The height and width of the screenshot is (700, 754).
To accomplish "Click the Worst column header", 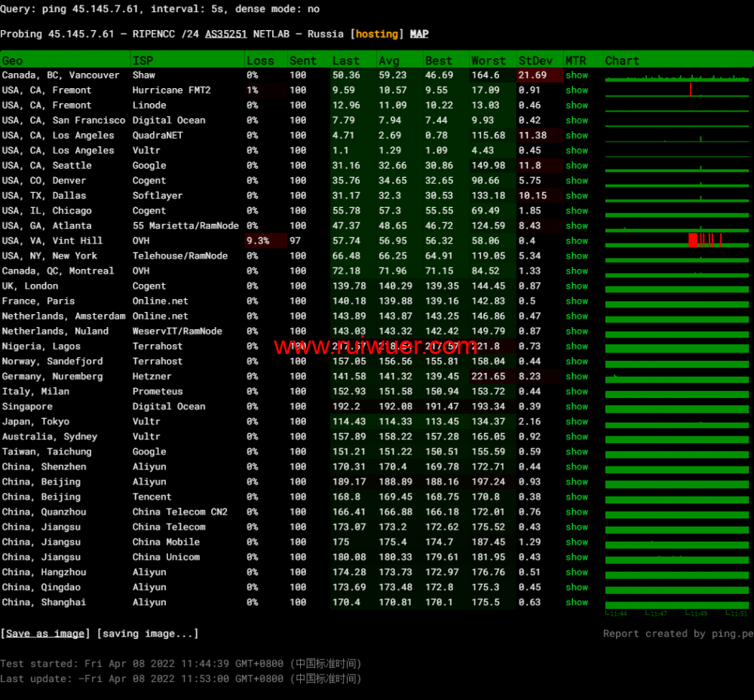I will (489, 60).
